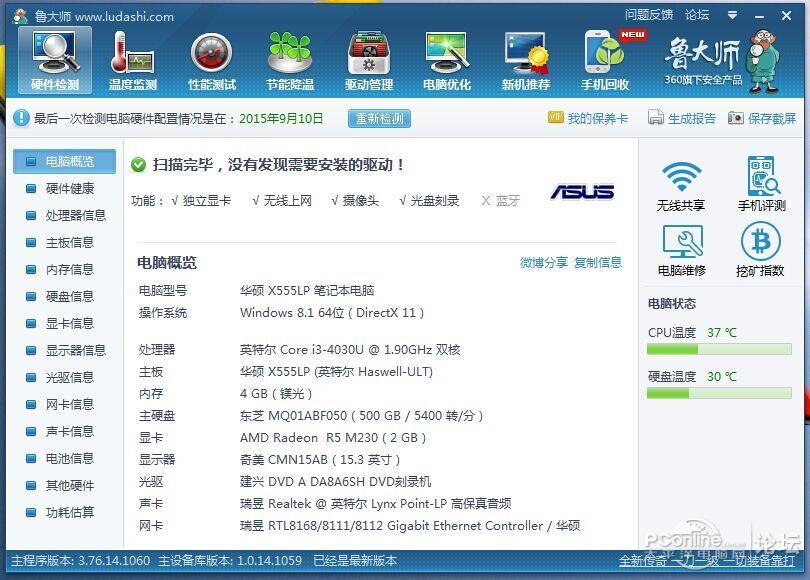Launch 性能测试 performance test
The height and width of the screenshot is (580, 810).
tap(212, 60)
